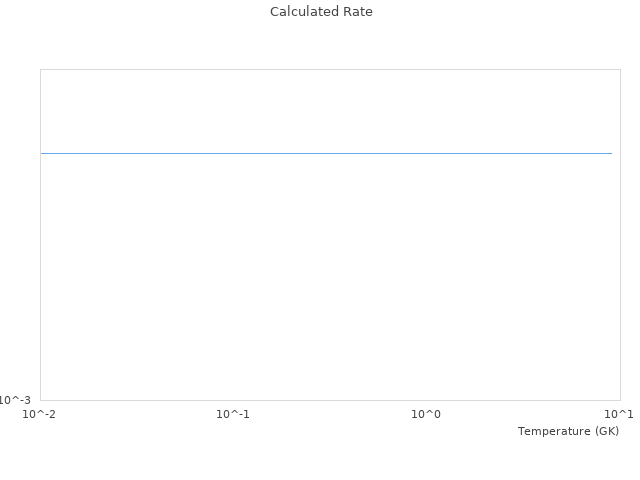
Task: Click the 10^0 x-axis tick label
Action: pyautogui.click(x=426, y=413)
